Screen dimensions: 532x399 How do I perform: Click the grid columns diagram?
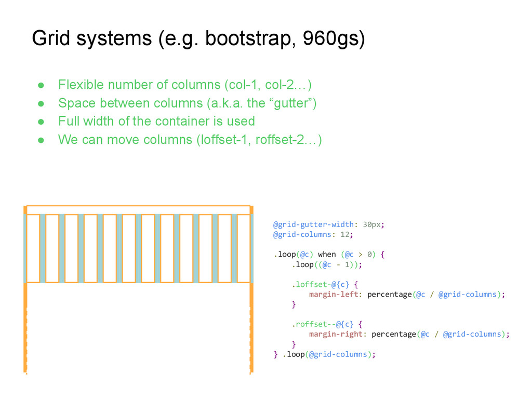tap(138, 290)
